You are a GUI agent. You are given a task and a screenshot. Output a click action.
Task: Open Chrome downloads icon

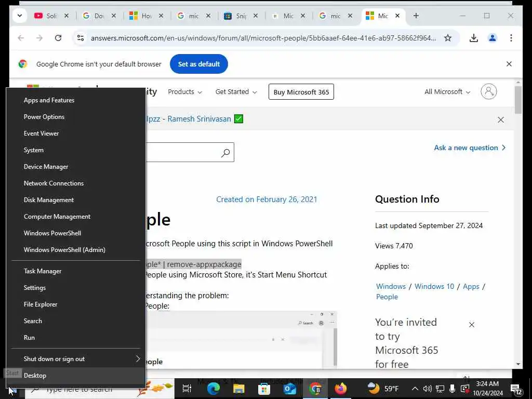tap(474, 38)
